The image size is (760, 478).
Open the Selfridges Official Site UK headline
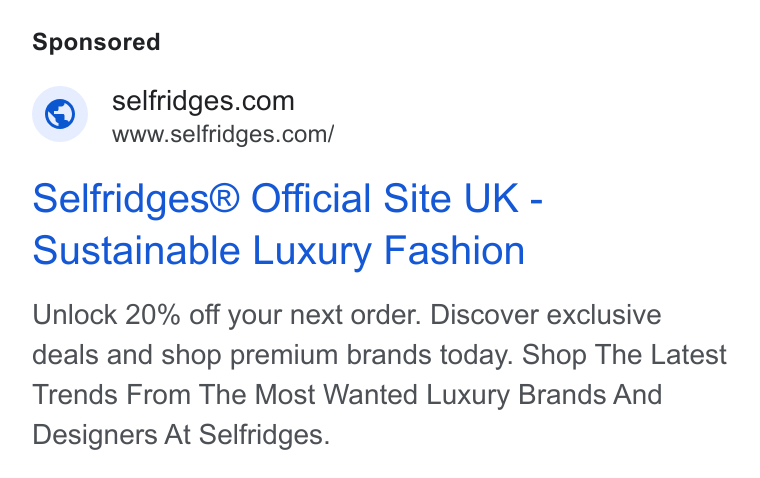point(287,224)
